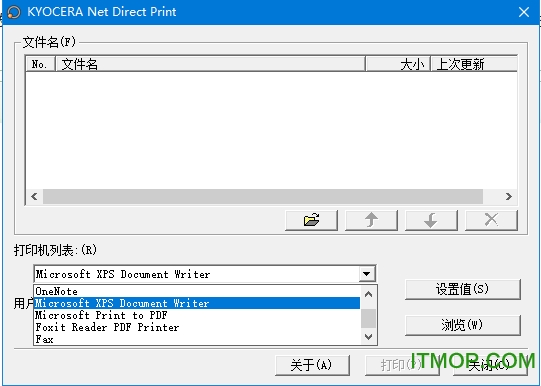Click the 浏览(W) browse button
541x386 pixels.
pyautogui.click(x=462, y=325)
